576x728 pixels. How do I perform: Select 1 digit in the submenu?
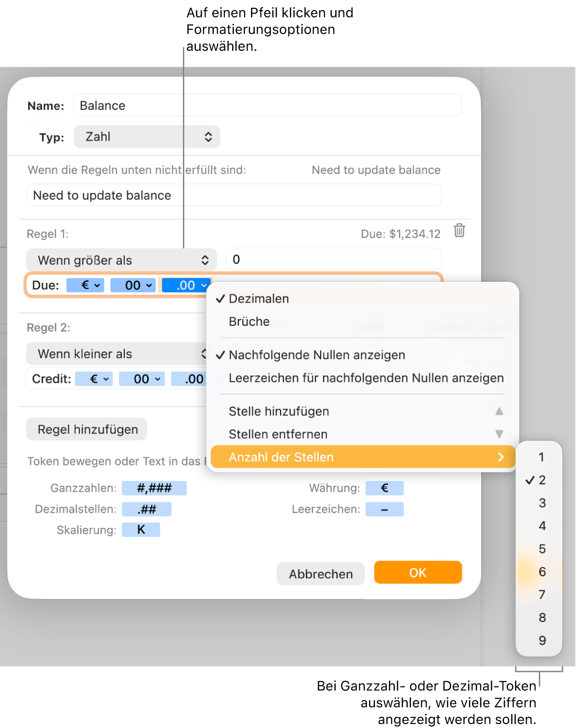(539, 457)
